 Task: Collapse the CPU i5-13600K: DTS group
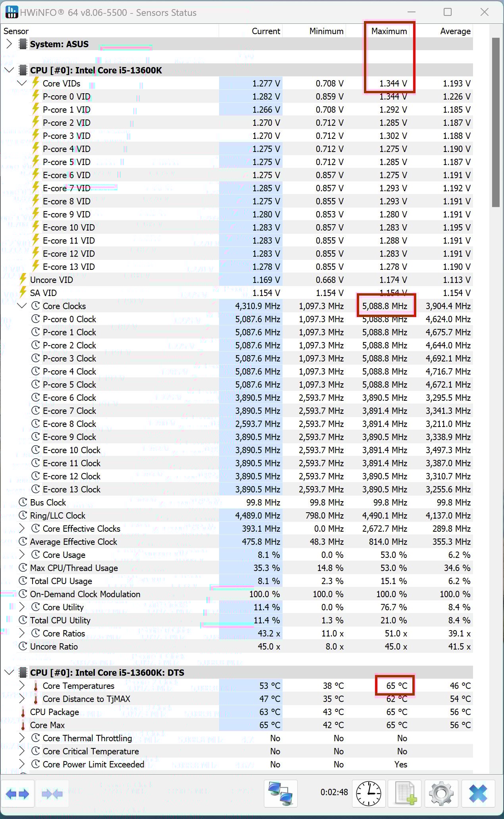(x=9, y=673)
